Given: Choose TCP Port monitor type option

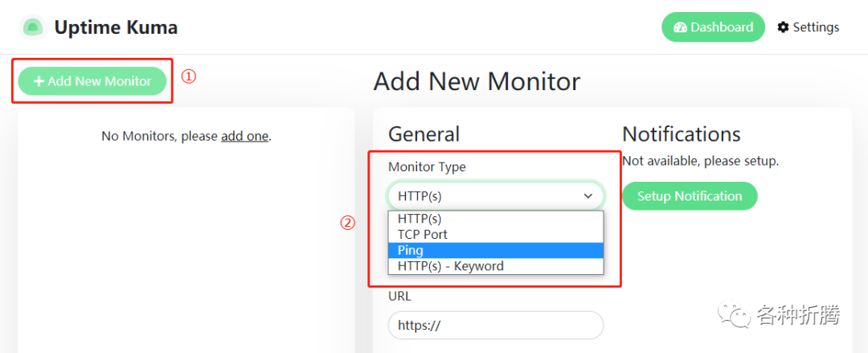Looking at the screenshot, I should pos(423,234).
